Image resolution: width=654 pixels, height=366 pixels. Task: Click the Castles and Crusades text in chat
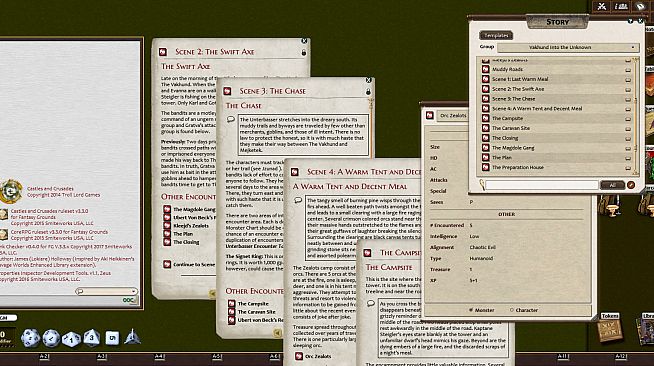point(50,189)
